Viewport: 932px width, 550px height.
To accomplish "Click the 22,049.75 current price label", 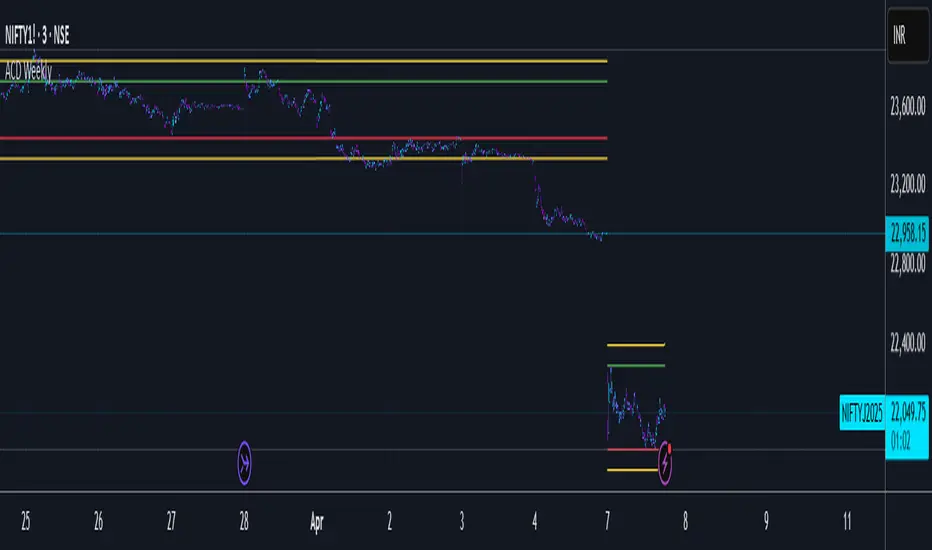I will [907, 411].
